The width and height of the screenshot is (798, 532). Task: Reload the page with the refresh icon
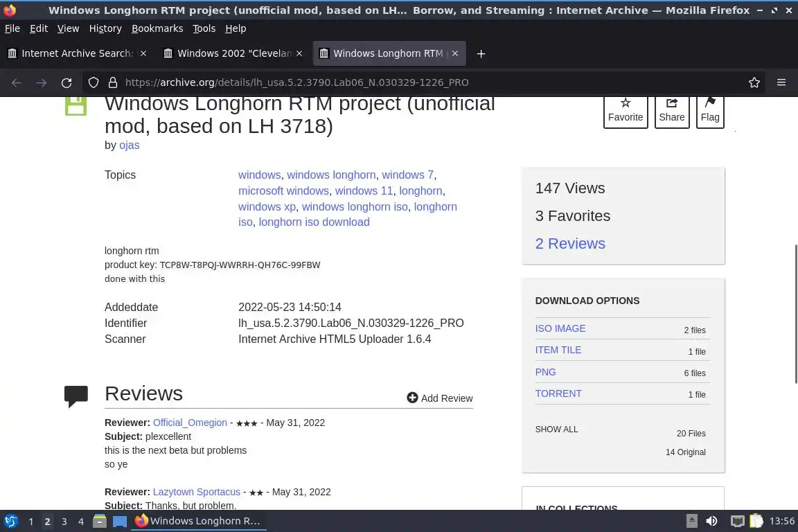tap(66, 82)
